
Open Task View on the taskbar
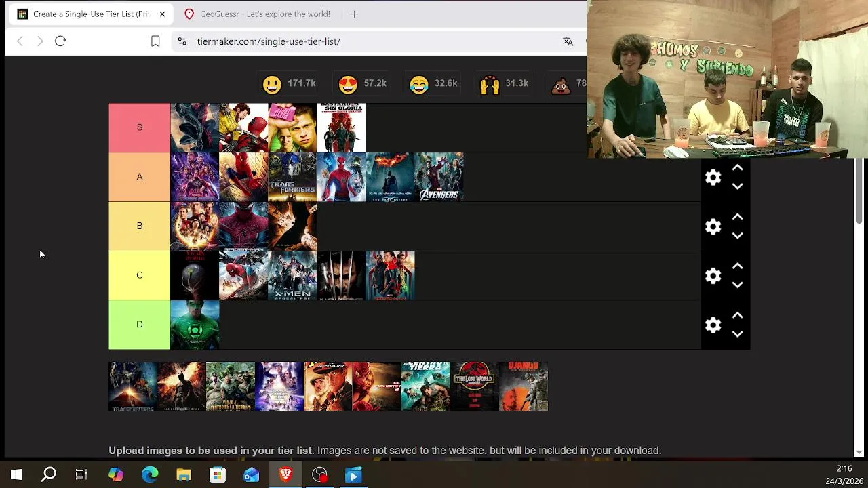[x=81, y=475]
